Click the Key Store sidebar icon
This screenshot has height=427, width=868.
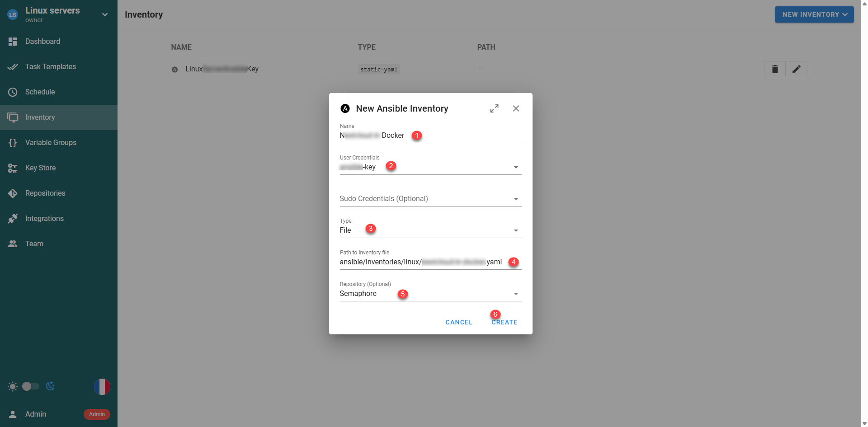point(13,168)
